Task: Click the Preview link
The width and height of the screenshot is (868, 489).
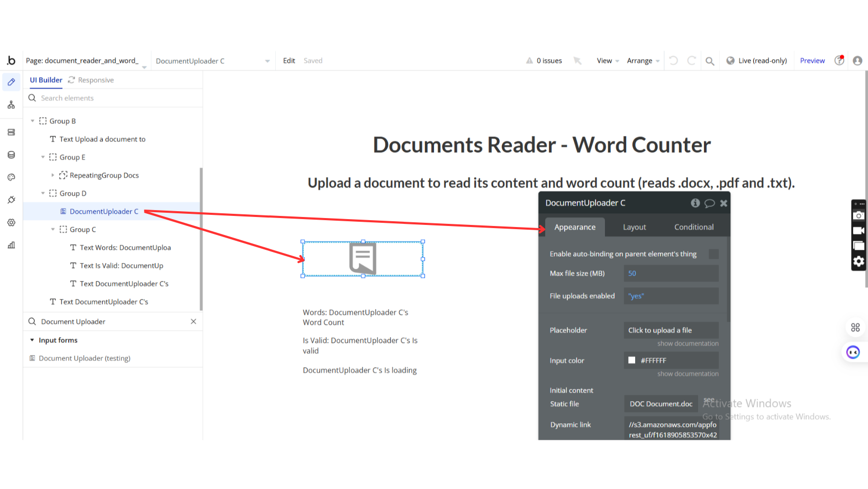Action: pyautogui.click(x=812, y=61)
